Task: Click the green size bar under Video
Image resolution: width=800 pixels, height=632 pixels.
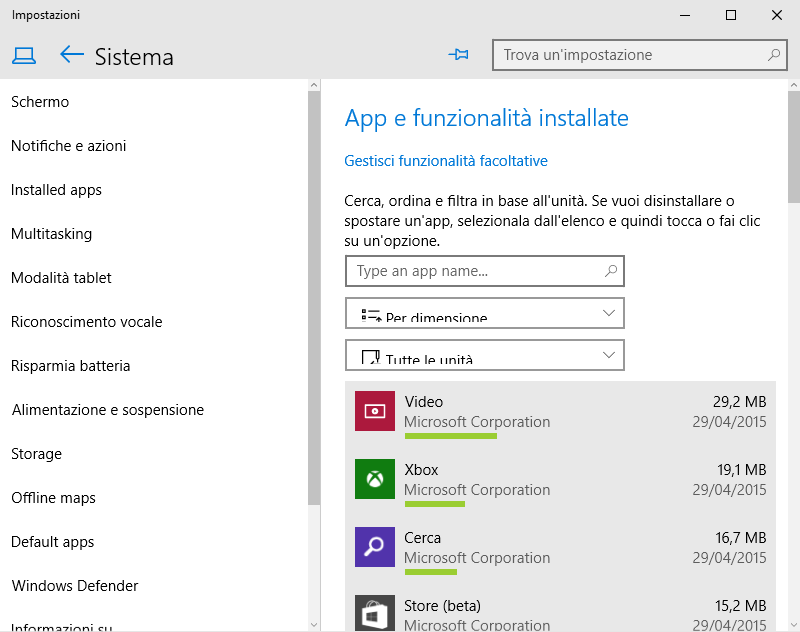Action: (x=451, y=436)
